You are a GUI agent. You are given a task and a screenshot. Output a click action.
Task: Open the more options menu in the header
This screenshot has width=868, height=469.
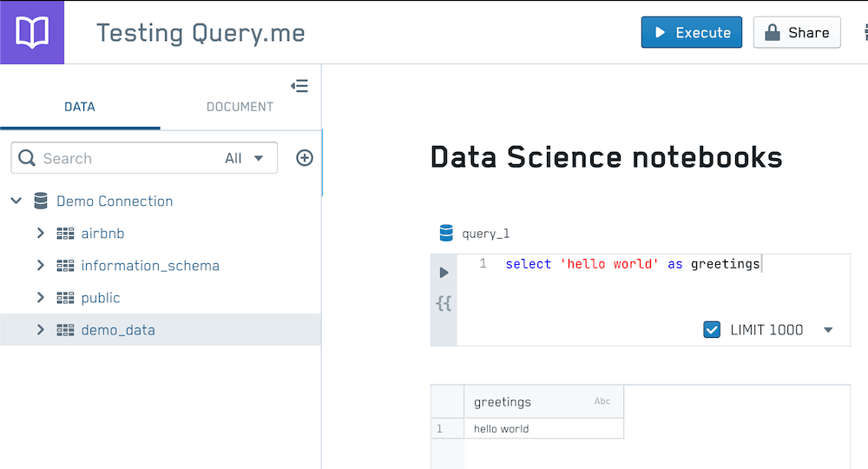(865, 32)
